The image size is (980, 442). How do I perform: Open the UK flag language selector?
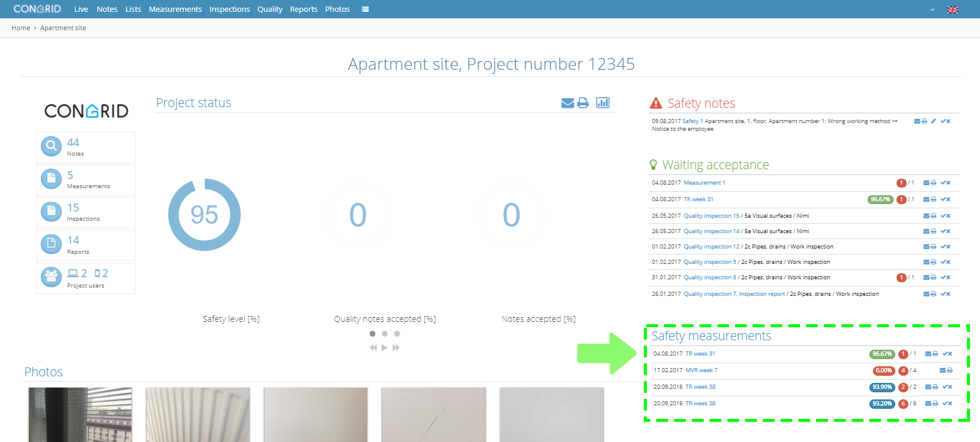(x=953, y=9)
